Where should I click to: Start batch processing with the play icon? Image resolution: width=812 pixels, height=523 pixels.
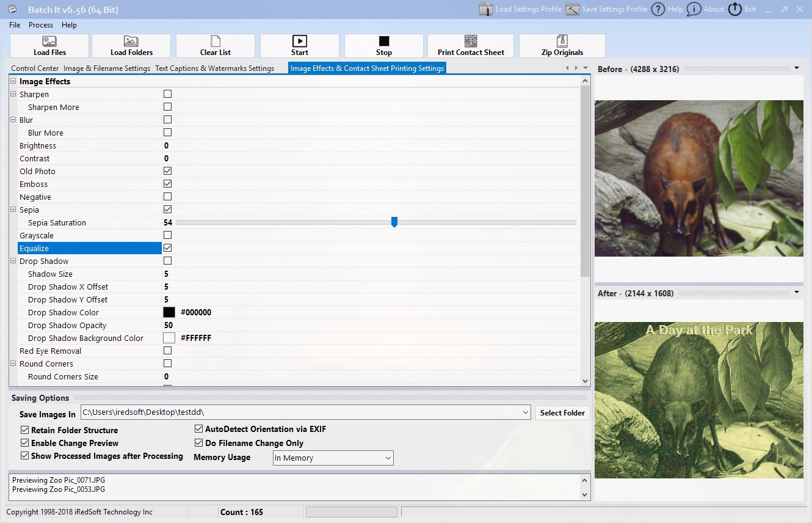click(x=300, y=41)
